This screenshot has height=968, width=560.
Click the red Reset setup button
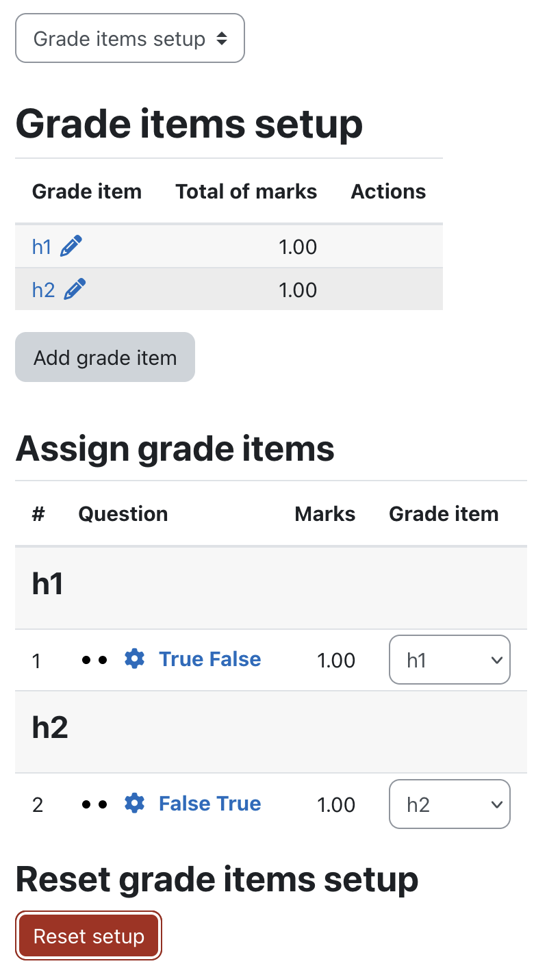pos(89,936)
